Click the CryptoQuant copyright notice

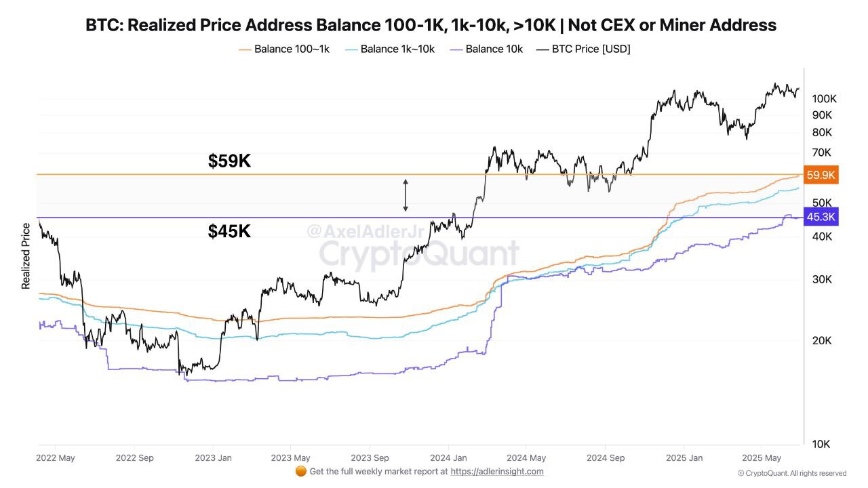point(792,473)
